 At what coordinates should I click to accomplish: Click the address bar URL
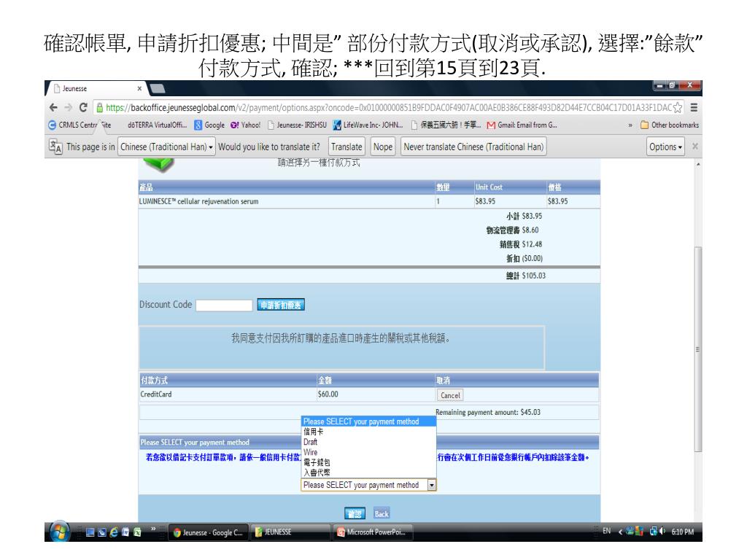388,108
